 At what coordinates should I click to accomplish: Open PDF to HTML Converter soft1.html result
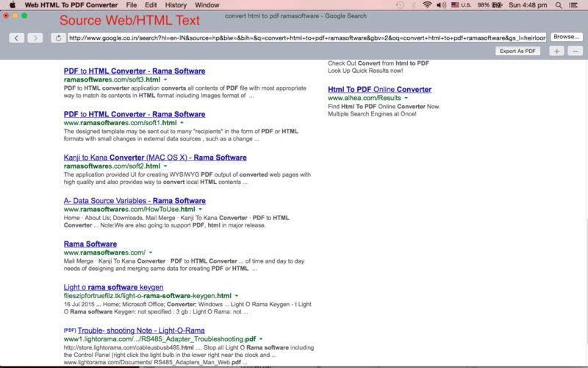point(135,114)
